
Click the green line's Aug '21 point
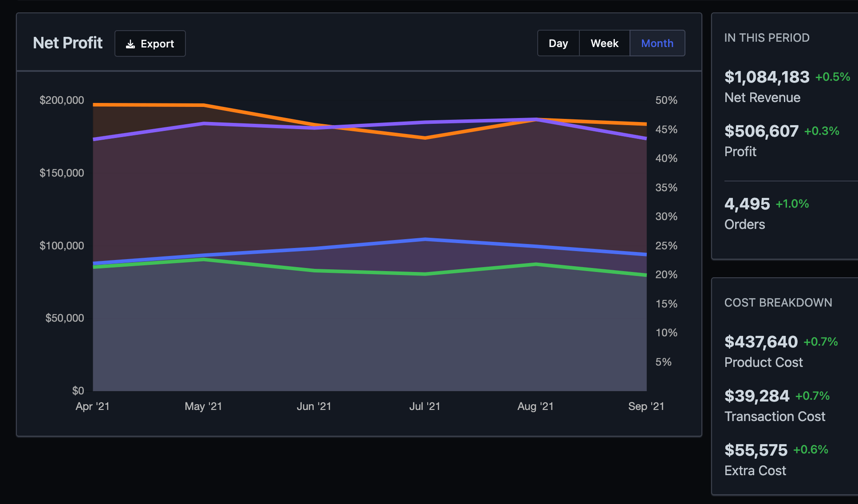point(536,264)
